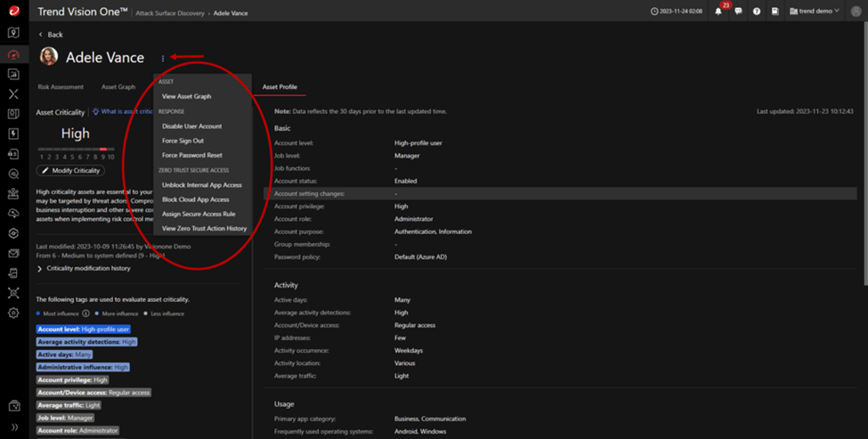
Task: Click the Default (Azure AD) password policy value
Action: (x=421, y=256)
